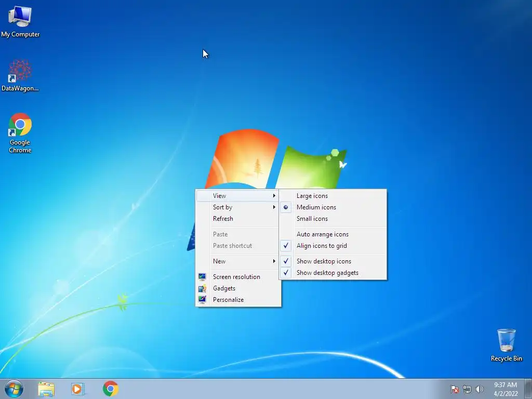Open Gadgets from context menu
This screenshot has height=399, width=532.
pyautogui.click(x=238, y=288)
